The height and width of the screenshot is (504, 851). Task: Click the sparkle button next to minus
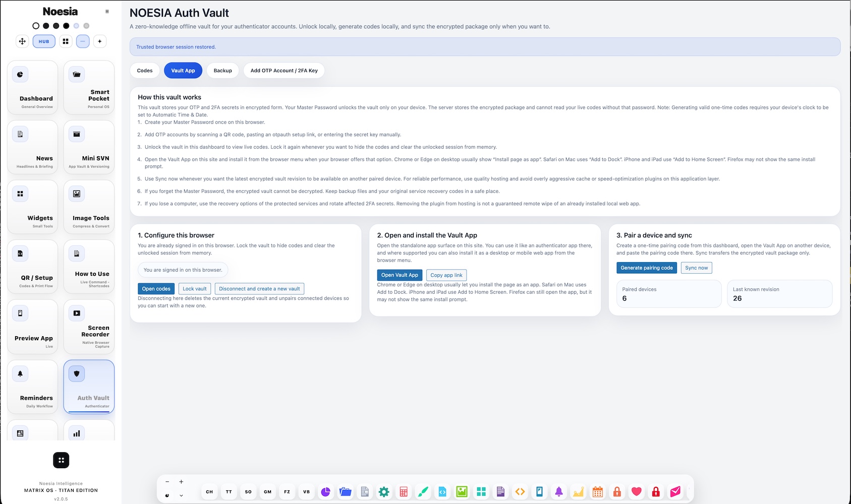pos(100,41)
